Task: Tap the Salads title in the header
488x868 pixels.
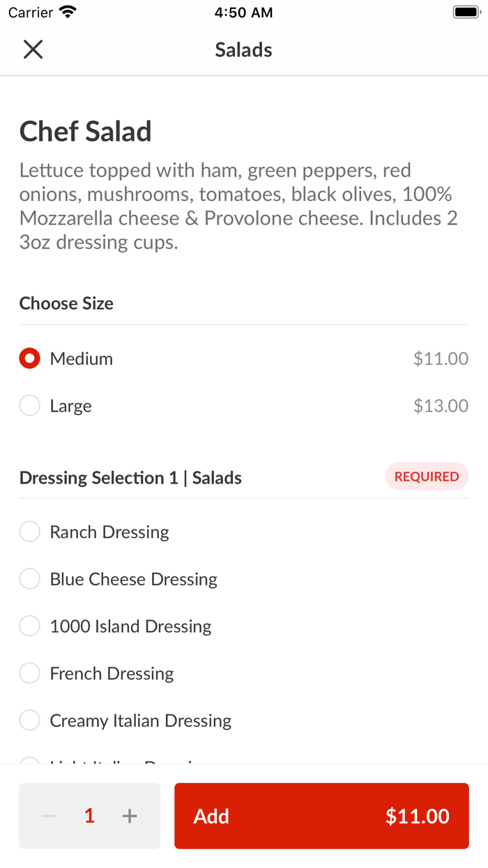Action: pyautogui.click(x=243, y=50)
